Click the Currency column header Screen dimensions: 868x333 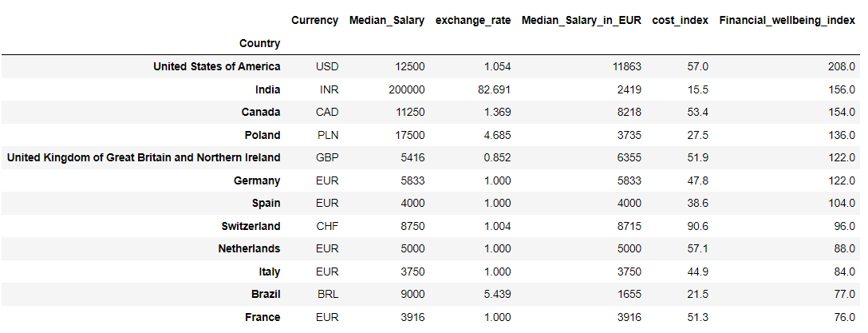point(314,21)
